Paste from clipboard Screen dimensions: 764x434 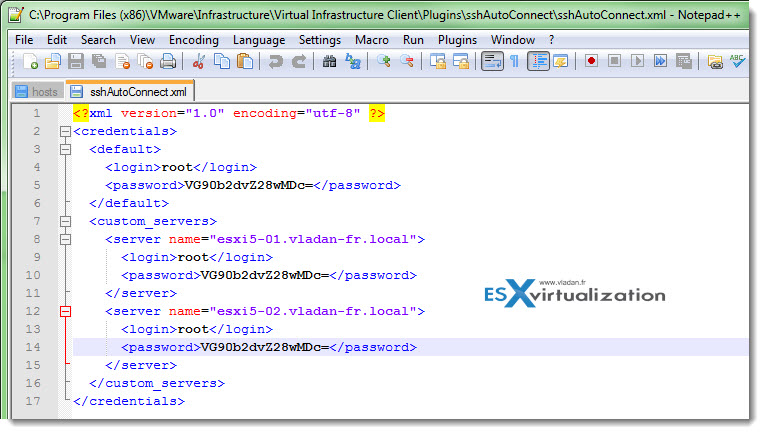click(245, 61)
